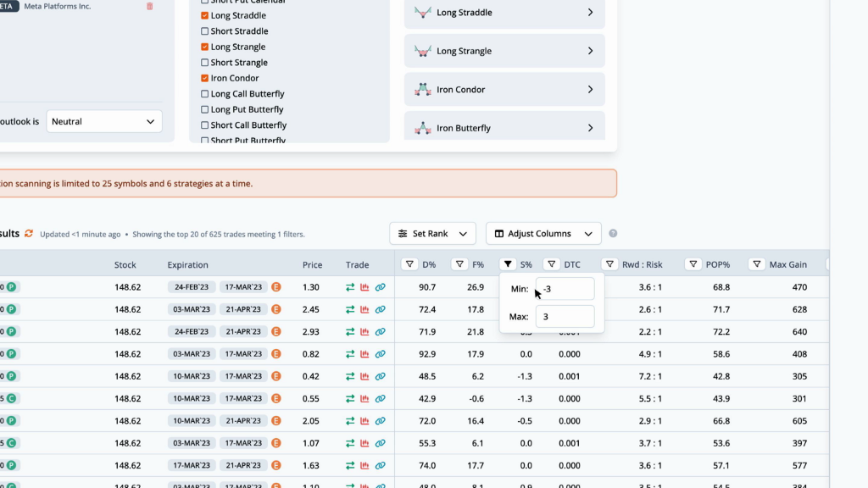Open the Set Rank dropdown

[432, 234]
